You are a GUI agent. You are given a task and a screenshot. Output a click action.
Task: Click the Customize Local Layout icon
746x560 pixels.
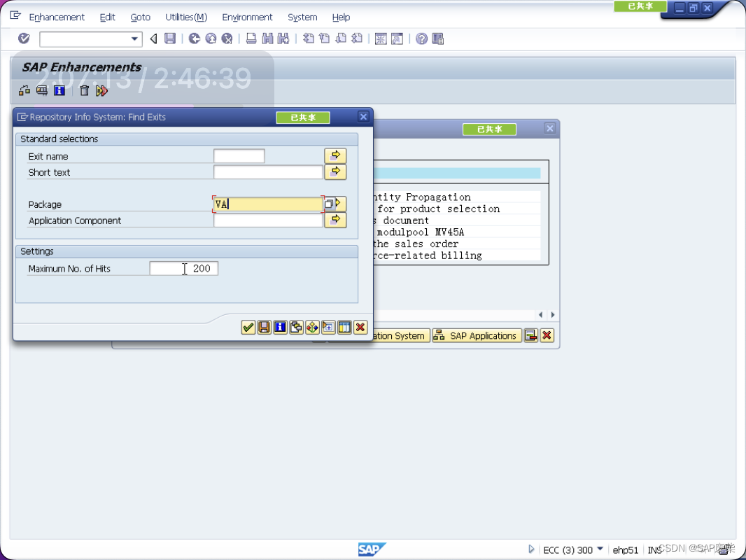click(x=437, y=38)
